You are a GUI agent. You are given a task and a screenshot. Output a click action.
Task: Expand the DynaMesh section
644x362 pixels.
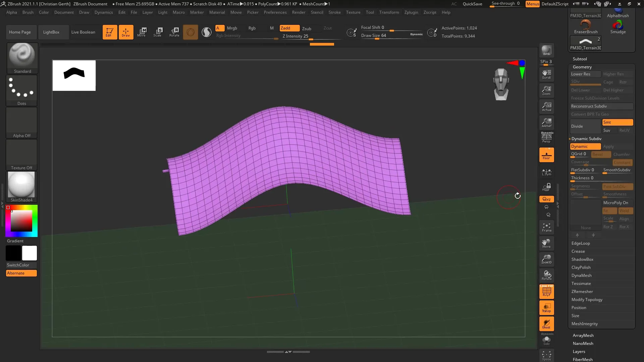tap(582, 276)
